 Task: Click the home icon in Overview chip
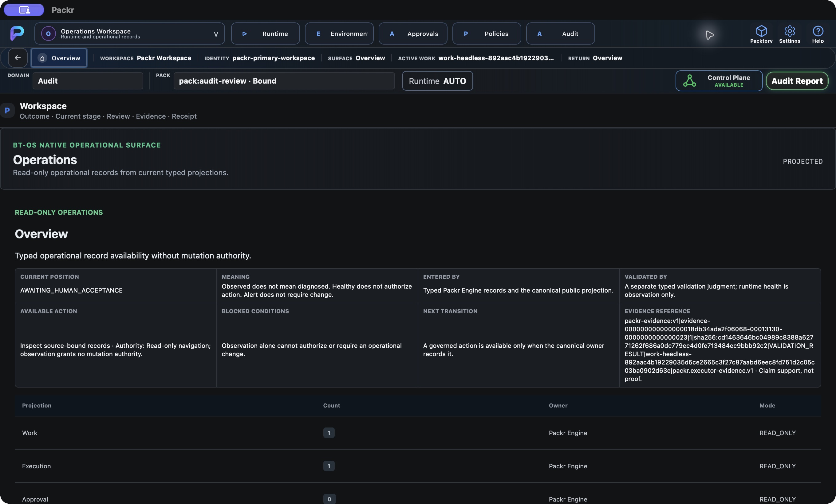[x=42, y=58]
